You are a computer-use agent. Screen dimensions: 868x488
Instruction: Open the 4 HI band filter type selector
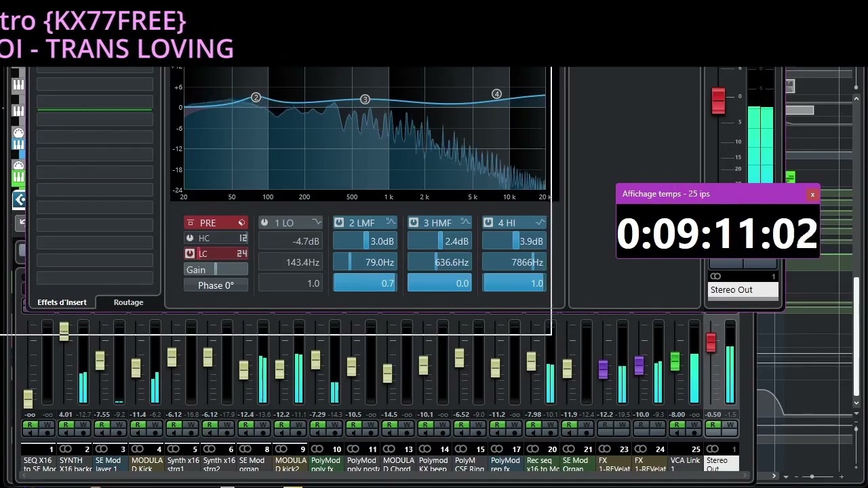tap(540, 222)
